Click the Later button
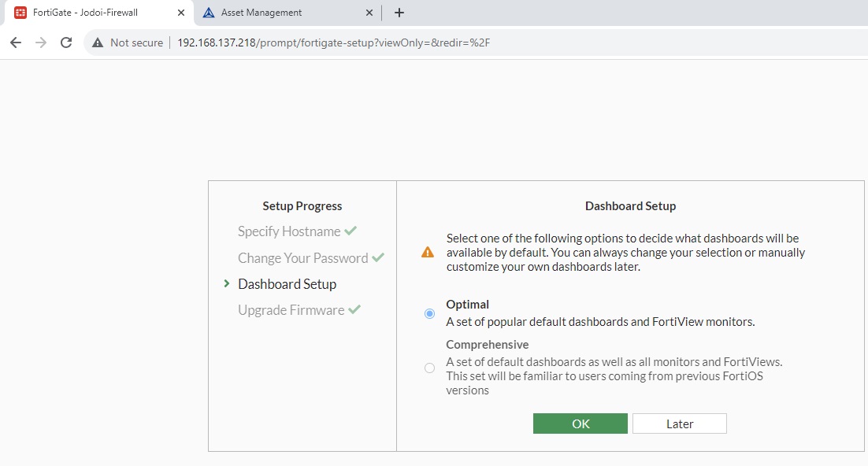The height and width of the screenshot is (466, 868). pyautogui.click(x=679, y=423)
